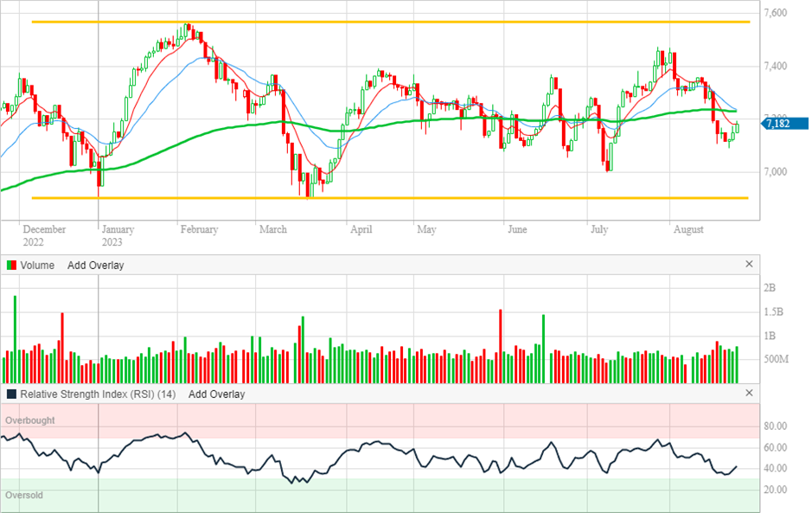Click the 1.5B volume axis label
This screenshot has width=812, height=513.
pyautogui.click(x=772, y=311)
